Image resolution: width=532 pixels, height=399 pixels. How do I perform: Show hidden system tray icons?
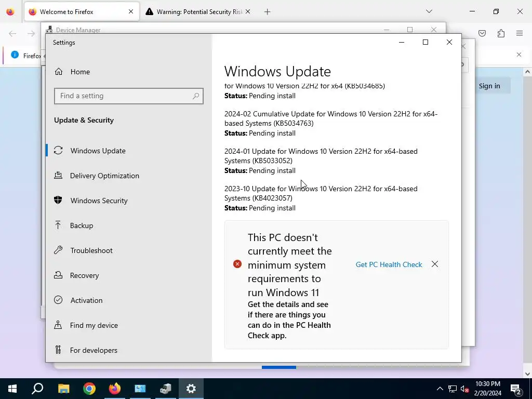[x=440, y=389]
